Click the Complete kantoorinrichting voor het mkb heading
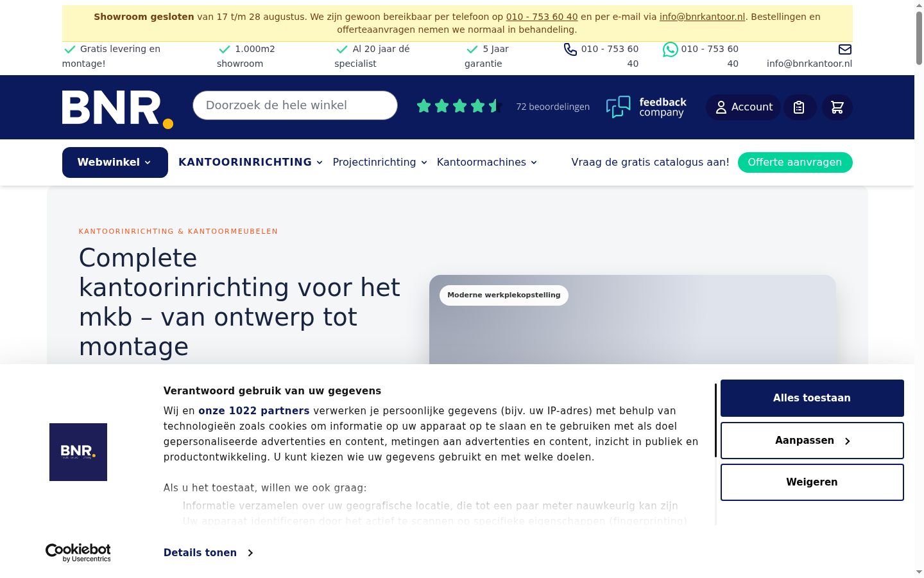924x578 pixels. coord(239,302)
